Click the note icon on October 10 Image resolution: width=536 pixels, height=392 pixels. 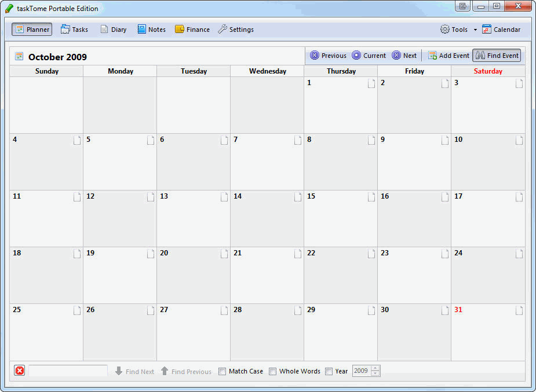(x=519, y=140)
